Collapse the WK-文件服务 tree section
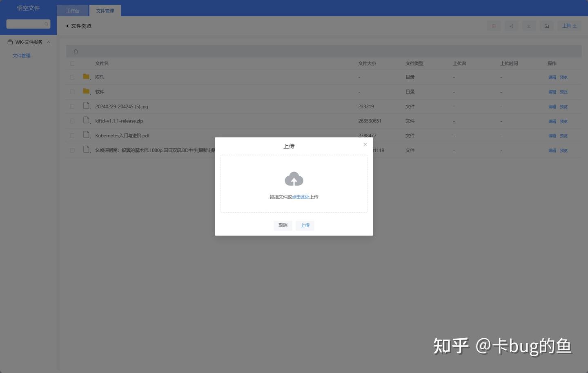This screenshot has height=373, width=588. coord(48,42)
